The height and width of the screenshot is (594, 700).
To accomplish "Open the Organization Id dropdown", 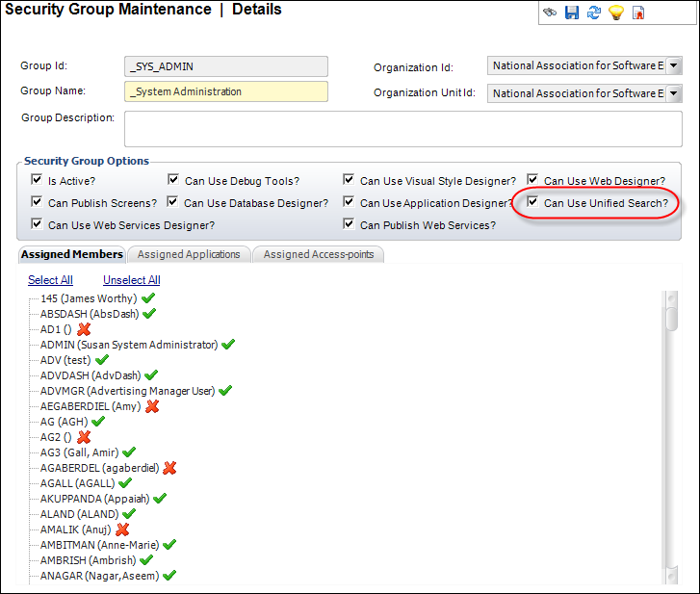I will [x=674, y=65].
